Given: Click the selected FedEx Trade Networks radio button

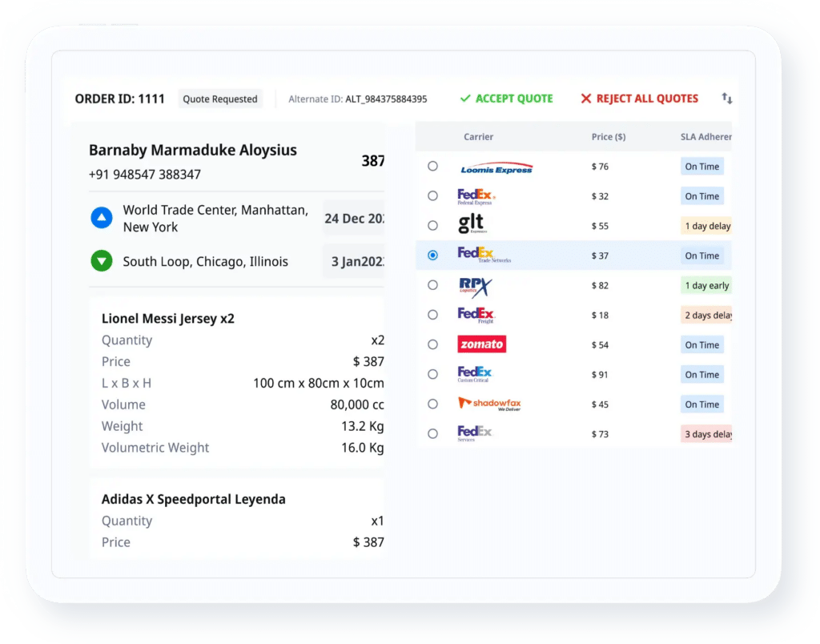Looking at the screenshot, I should pyautogui.click(x=432, y=256).
